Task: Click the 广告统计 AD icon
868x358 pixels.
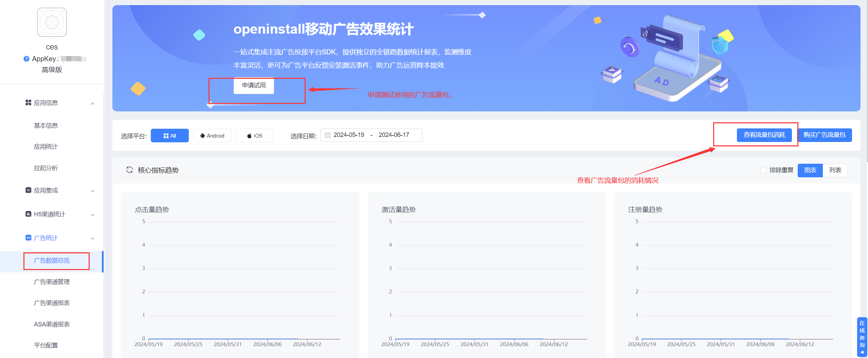Action: pos(28,238)
